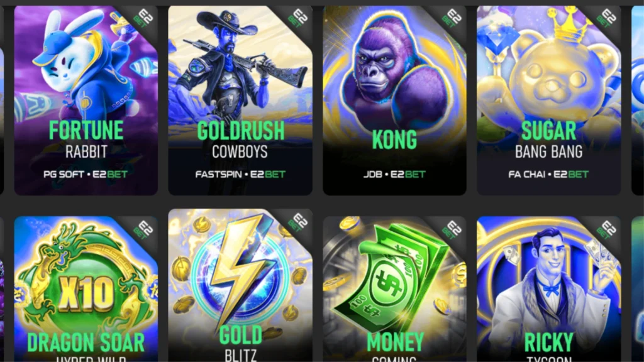Viewport: 644px width, 362px height.
Task: Click E2BET corner badge on Fortune Rabbit
Action: 143,18
